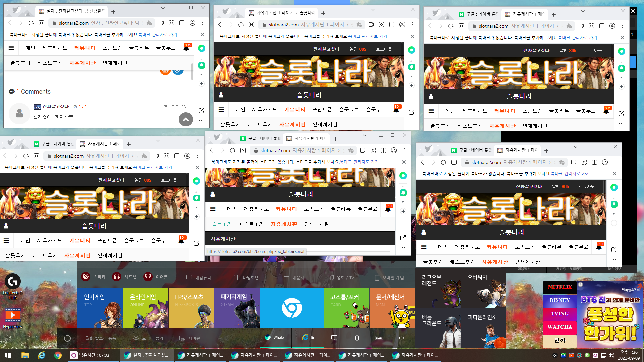Expand the 패키지게임 STEAM category
Viewport: 644px width, 362px height.
(x=236, y=308)
